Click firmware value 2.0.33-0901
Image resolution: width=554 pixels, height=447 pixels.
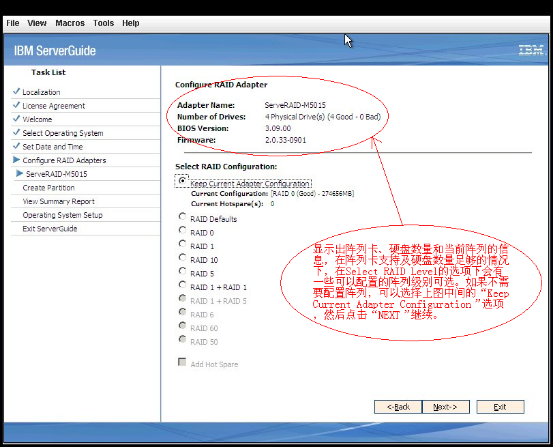point(285,140)
